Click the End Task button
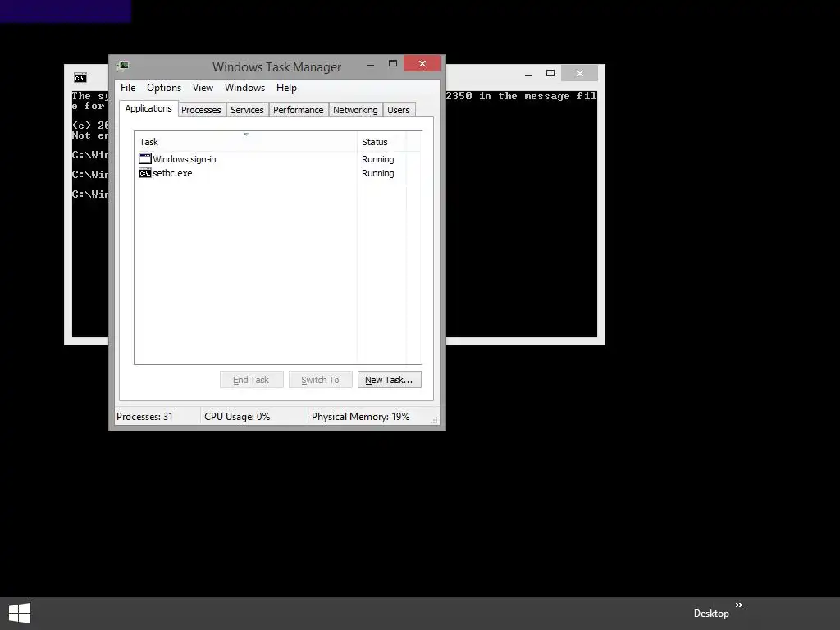The image size is (840, 630). 251,379
